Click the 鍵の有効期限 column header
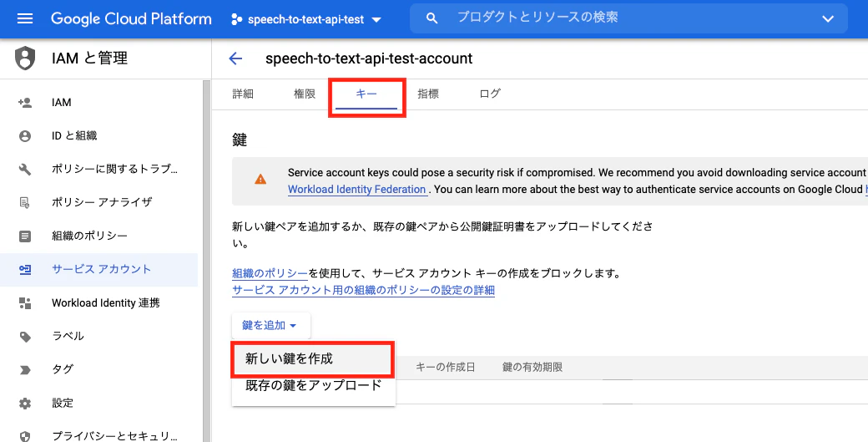 click(x=532, y=368)
